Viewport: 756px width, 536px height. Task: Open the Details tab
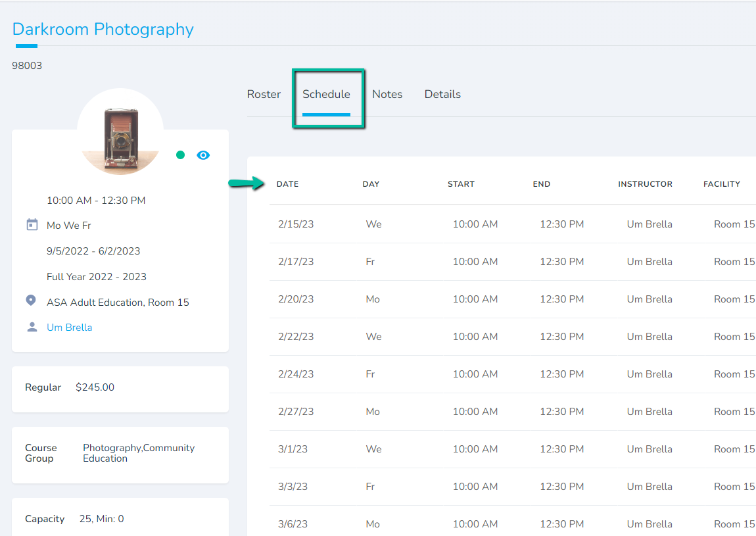pos(442,94)
